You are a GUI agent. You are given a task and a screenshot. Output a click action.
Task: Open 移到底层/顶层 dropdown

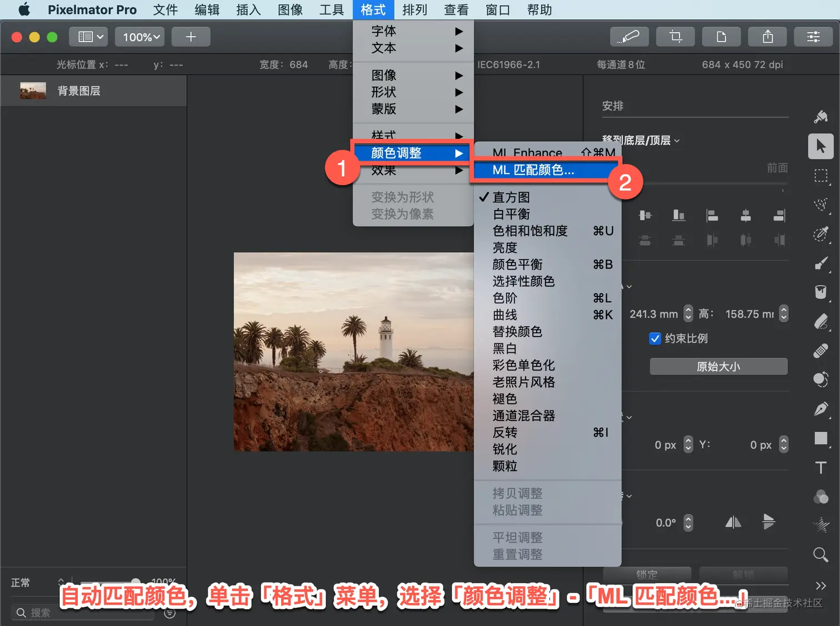641,141
